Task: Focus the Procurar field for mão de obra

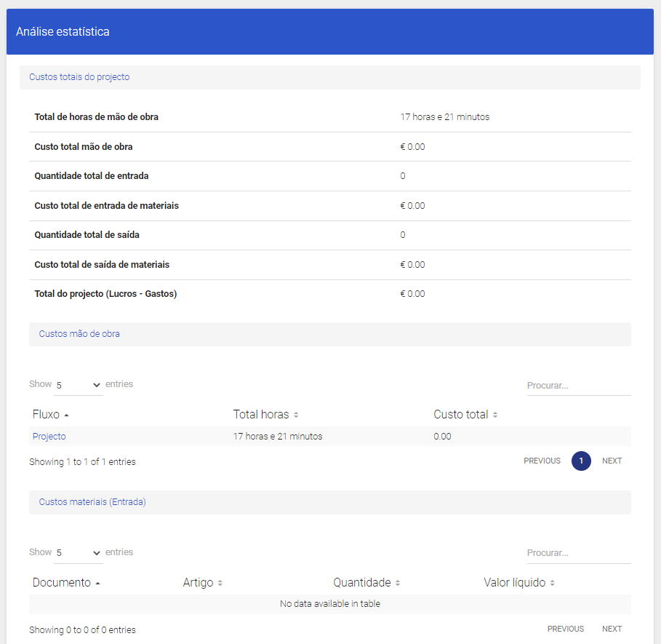Action: (x=578, y=386)
